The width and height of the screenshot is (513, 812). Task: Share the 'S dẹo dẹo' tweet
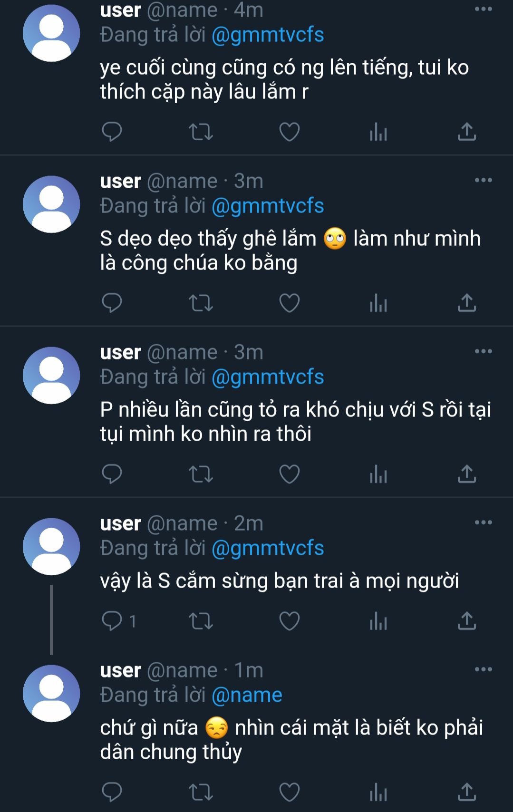point(467,303)
